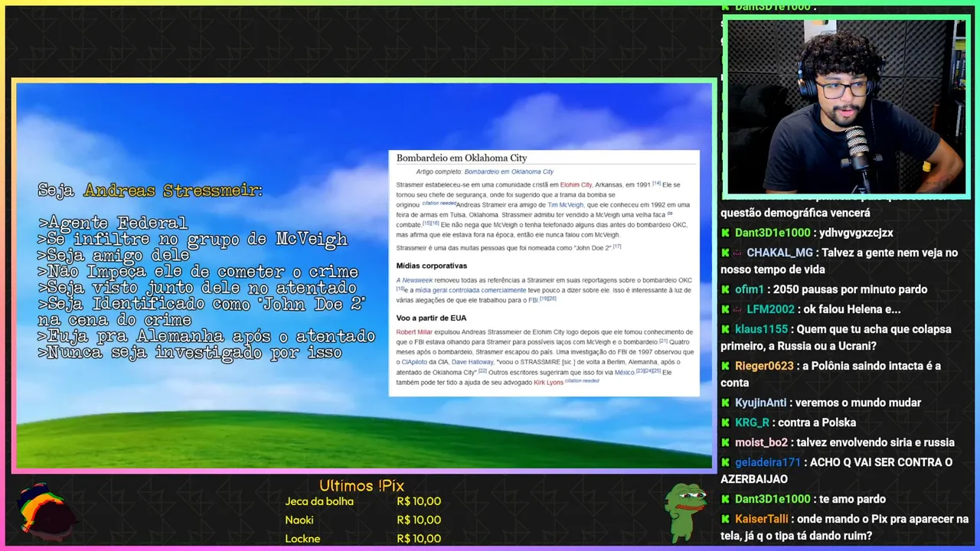Click the subscriber badge next to LFM2002
The height and width of the screenshot is (551, 980).
[738, 309]
